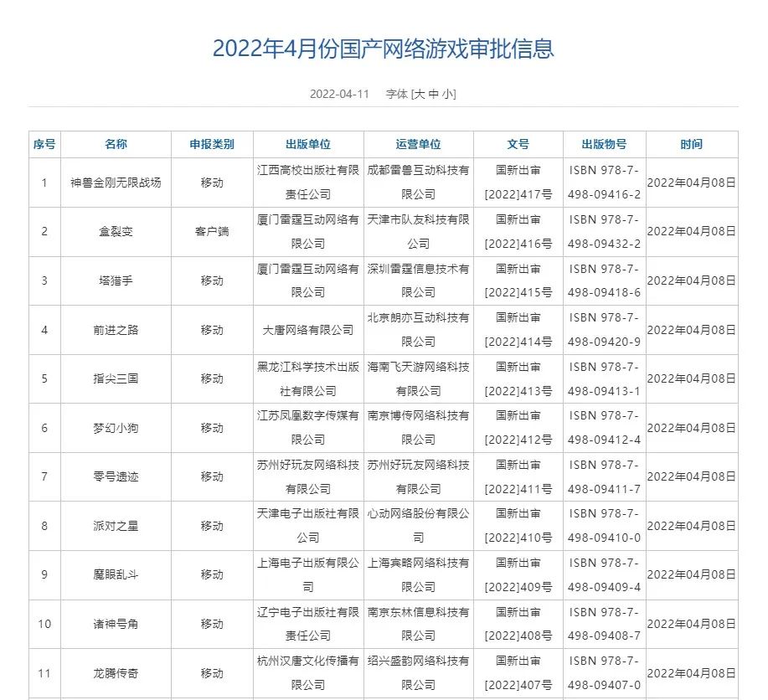768x700 pixels.
Task: Click publisher 黑龙江科学技术出版社有限公司
Action: tap(308, 378)
